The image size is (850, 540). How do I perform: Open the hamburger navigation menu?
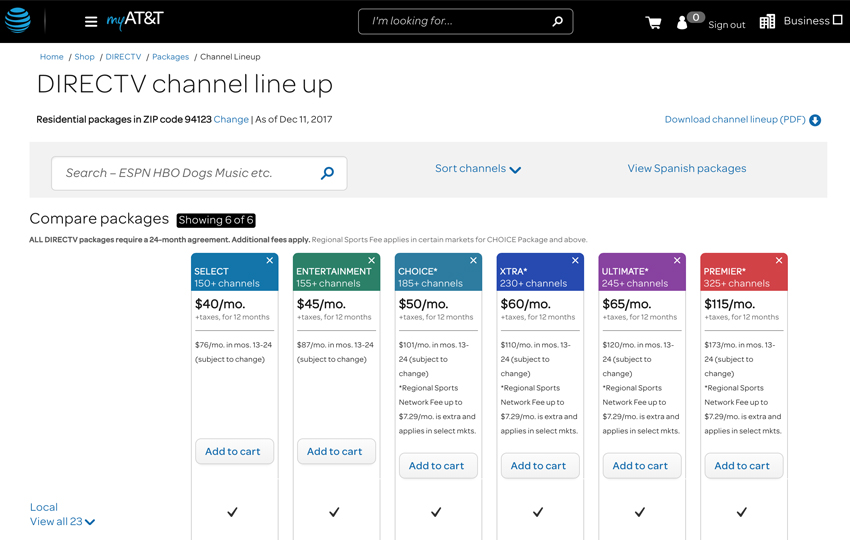click(x=91, y=22)
